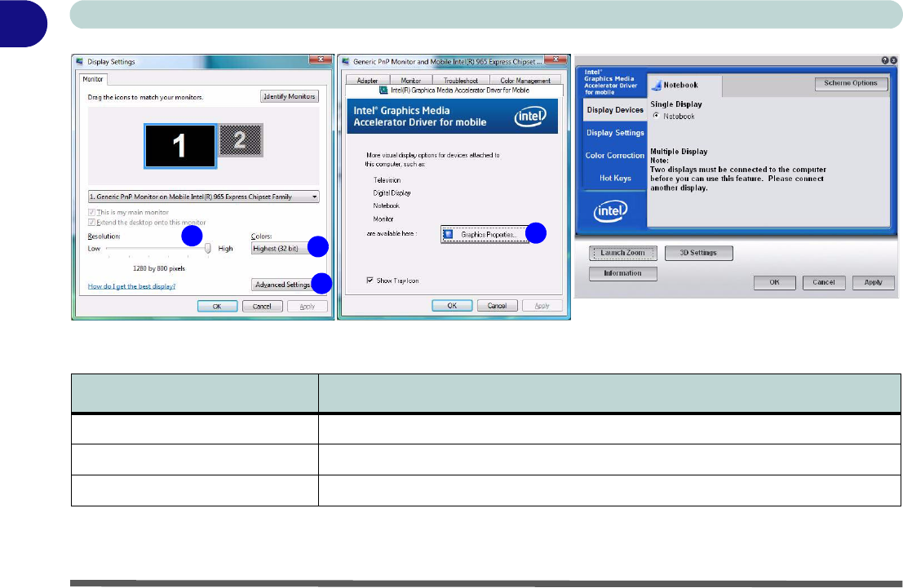Open the Adapter tab
Viewport: 903px width, 588px height.
[367, 81]
